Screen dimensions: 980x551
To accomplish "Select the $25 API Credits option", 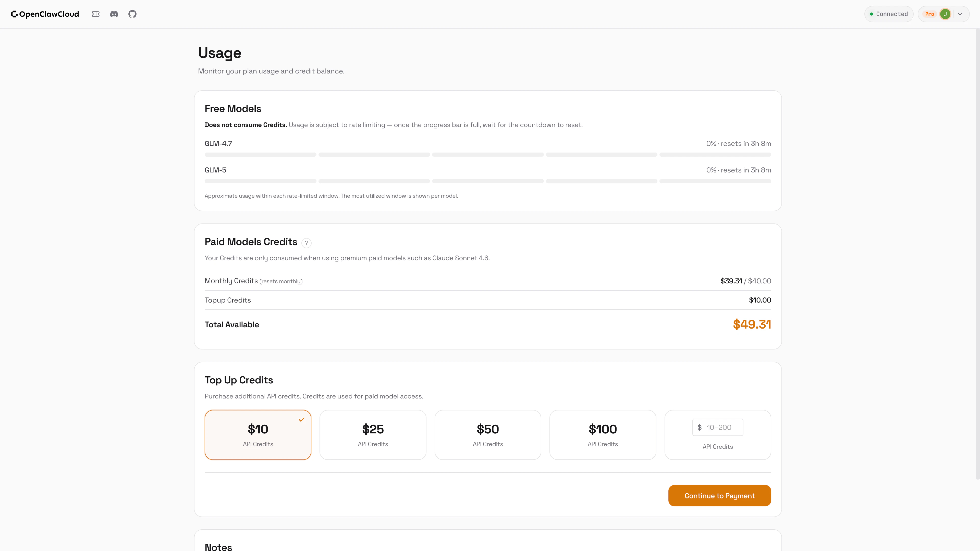I will click(x=373, y=435).
